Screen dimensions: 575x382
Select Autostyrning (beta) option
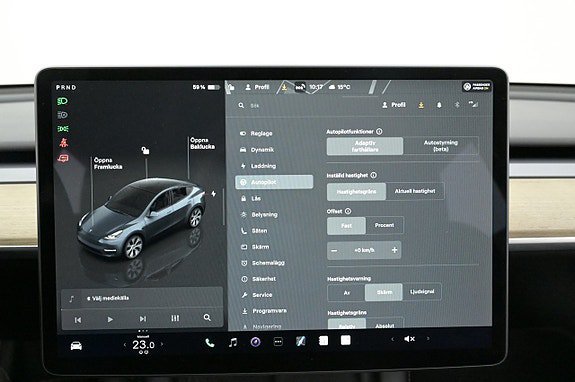[x=440, y=146]
